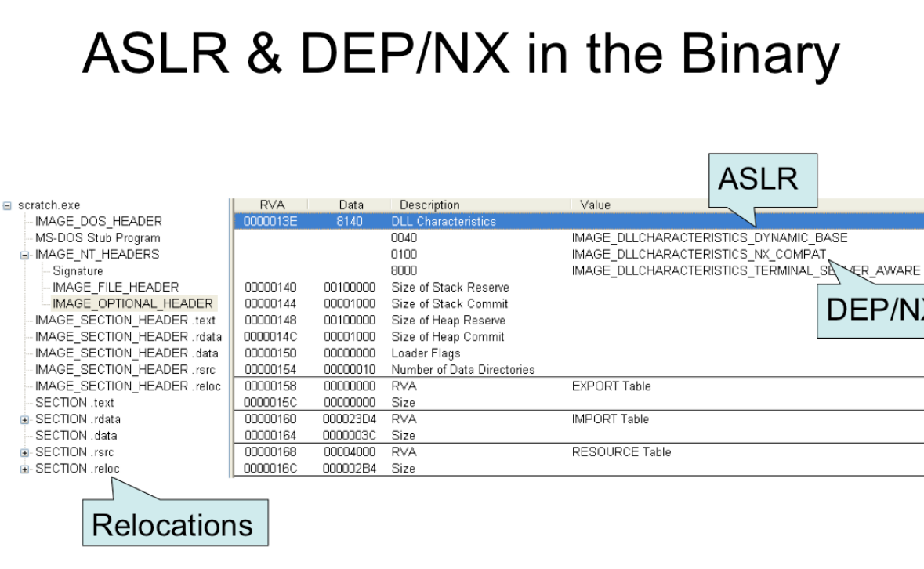Image resolution: width=924 pixels, height=569 pixels.
Task: Click the Value column header
Action: pos(595,205)
